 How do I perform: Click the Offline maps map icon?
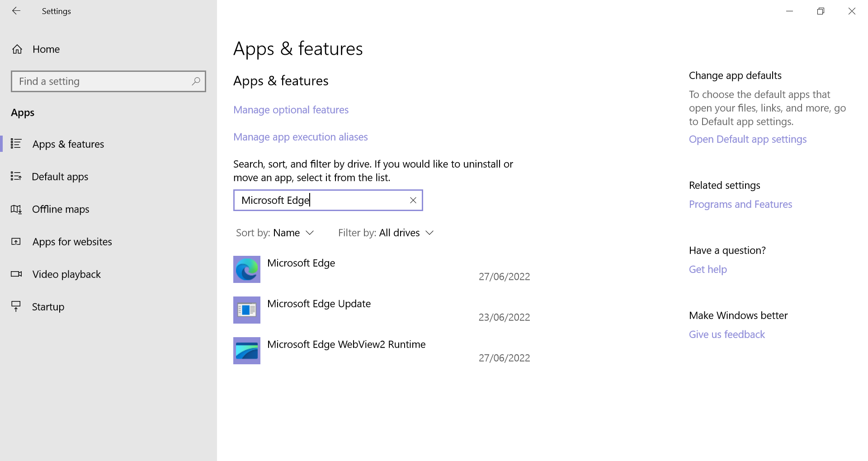coord(16,209)
